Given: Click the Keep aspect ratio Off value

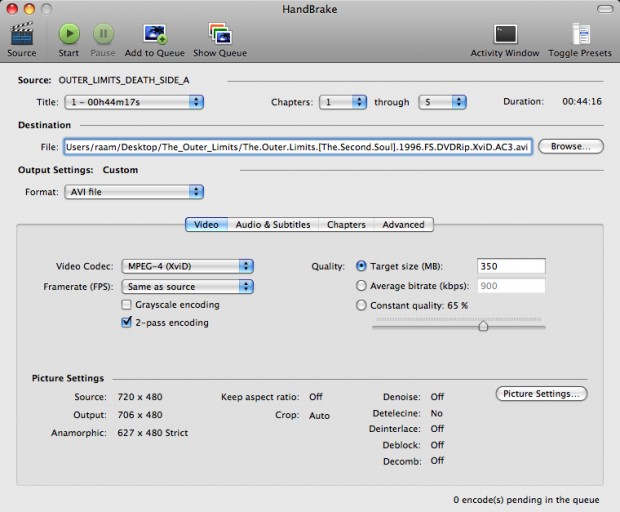Looking at the screenshot, I should 316,397.
